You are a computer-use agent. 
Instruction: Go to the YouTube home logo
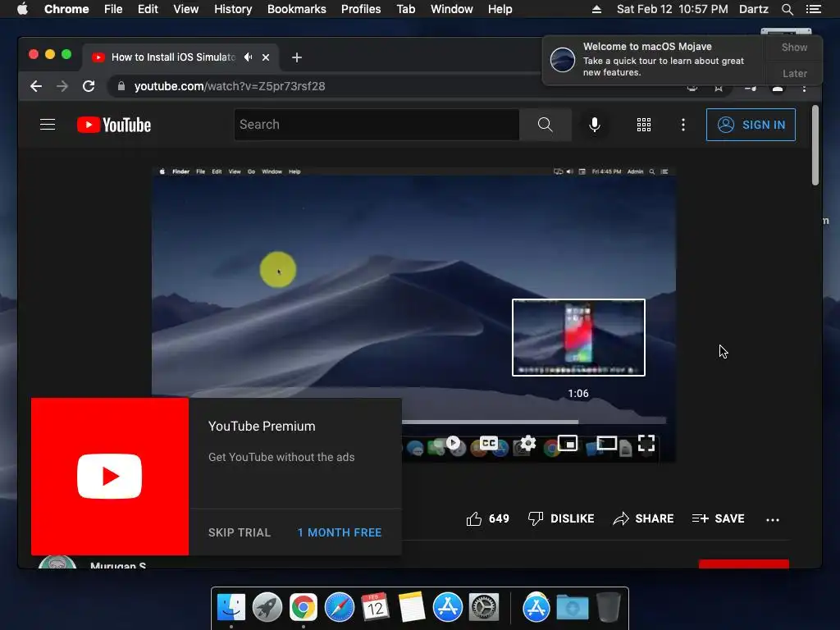click(x=113, y=125)
